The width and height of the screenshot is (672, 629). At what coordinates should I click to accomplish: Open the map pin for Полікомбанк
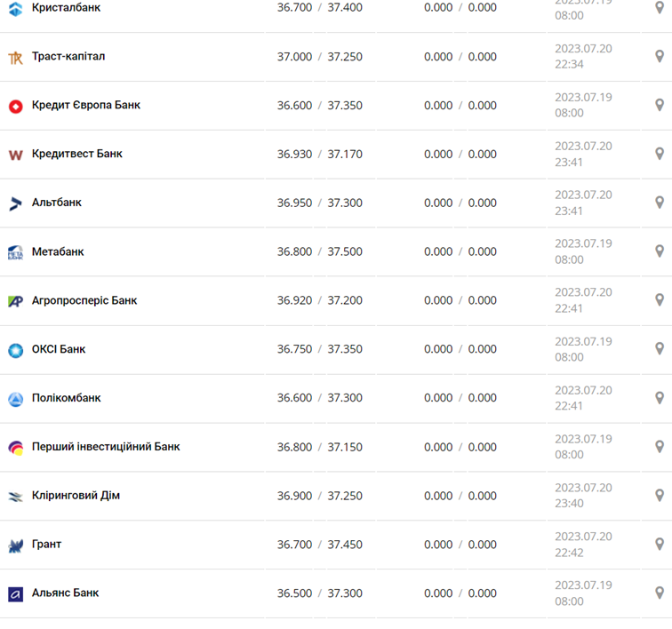coord(660,398)
